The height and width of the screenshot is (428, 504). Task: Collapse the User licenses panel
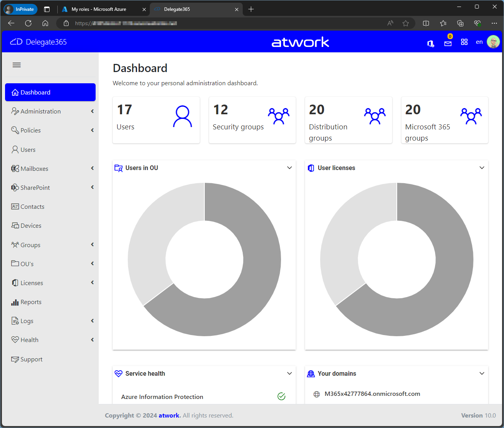pos(482,168)
